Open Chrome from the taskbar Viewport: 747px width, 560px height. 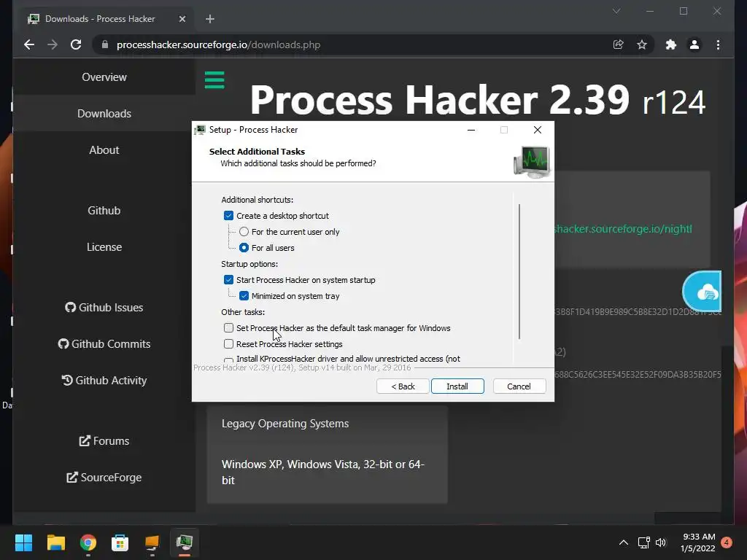click(88, 542)
